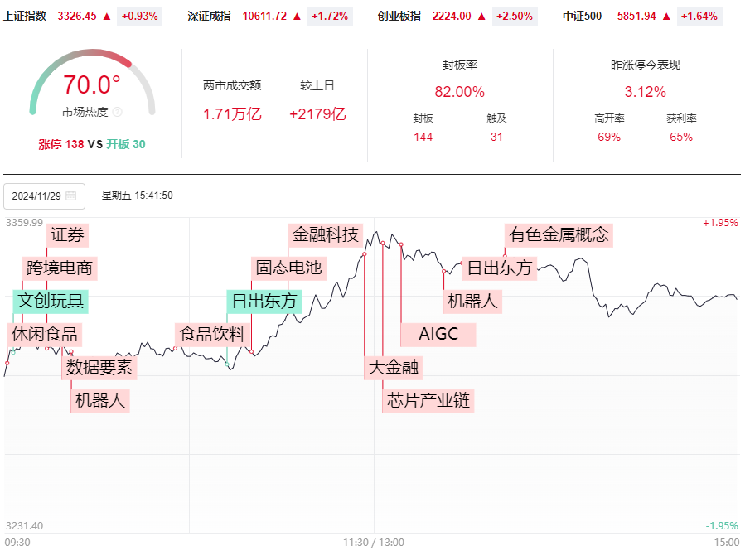Select the AIGC sector label

tap(438, 335)
